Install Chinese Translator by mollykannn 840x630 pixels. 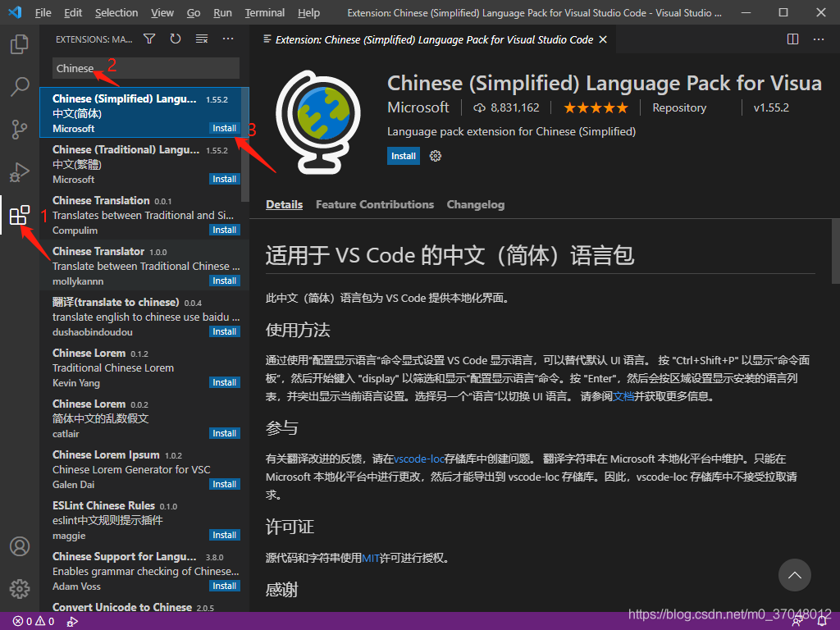[x=224, y=281]
